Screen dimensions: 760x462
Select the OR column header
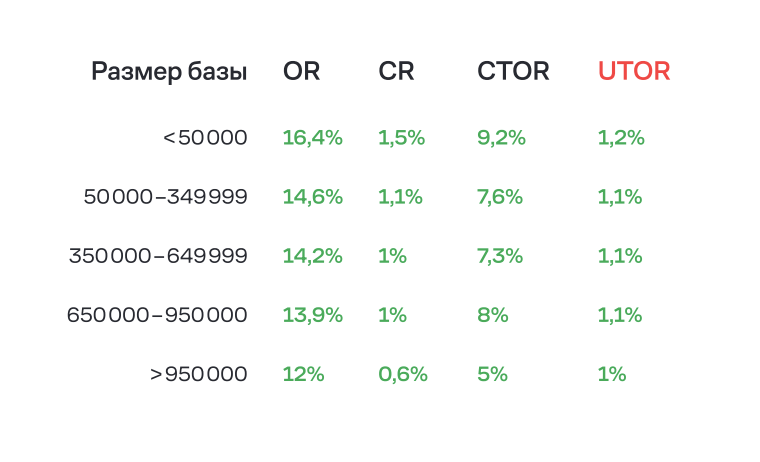(301, 72)
